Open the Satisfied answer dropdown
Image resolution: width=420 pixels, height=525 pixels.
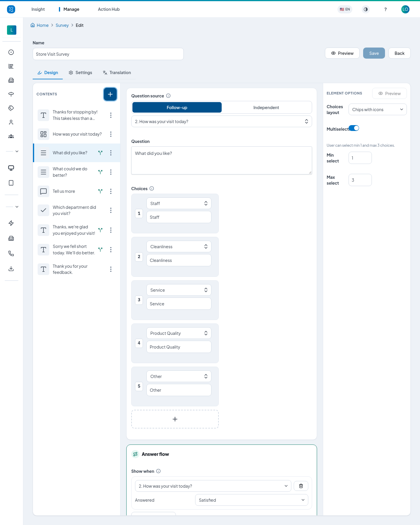(251, 500)
